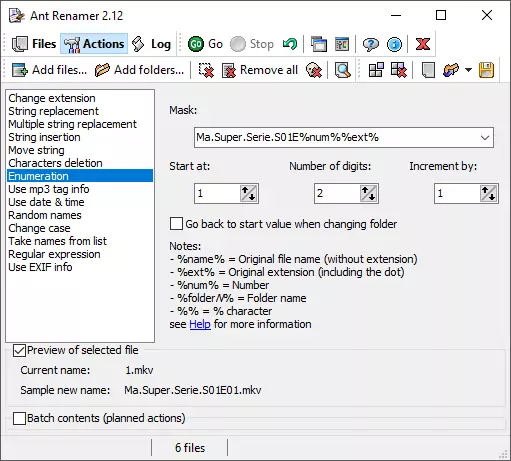Click the grey Stop button
This screenshot has width=511, height=461.
tap(252, 44)
